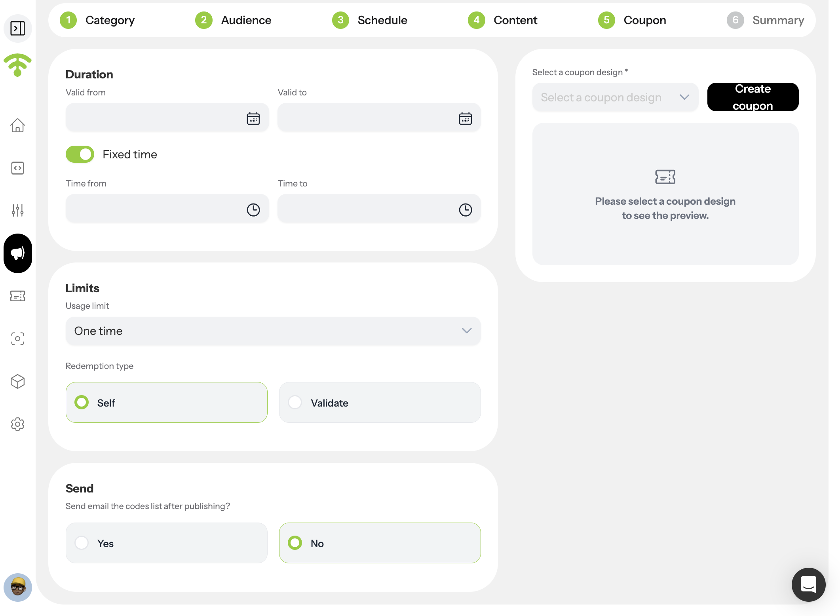This screenshot has height=616, width=840.
Task: Expand the Usage limit dropdown
Action: coord(273,331)
